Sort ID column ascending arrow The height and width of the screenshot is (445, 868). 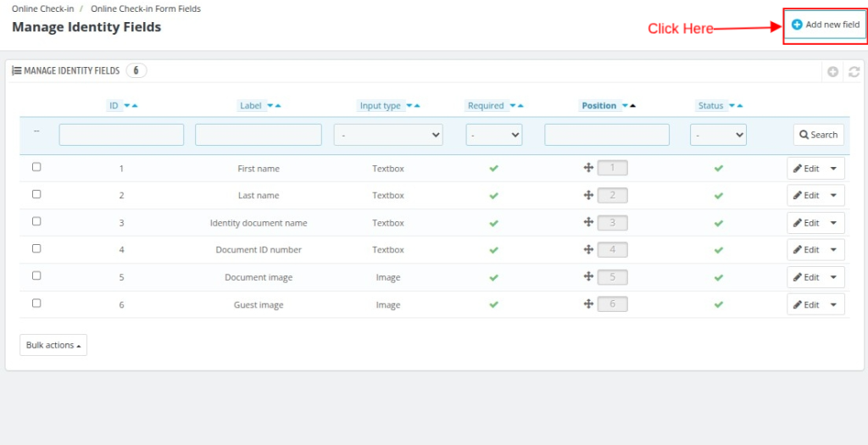(x=135, y=106)
